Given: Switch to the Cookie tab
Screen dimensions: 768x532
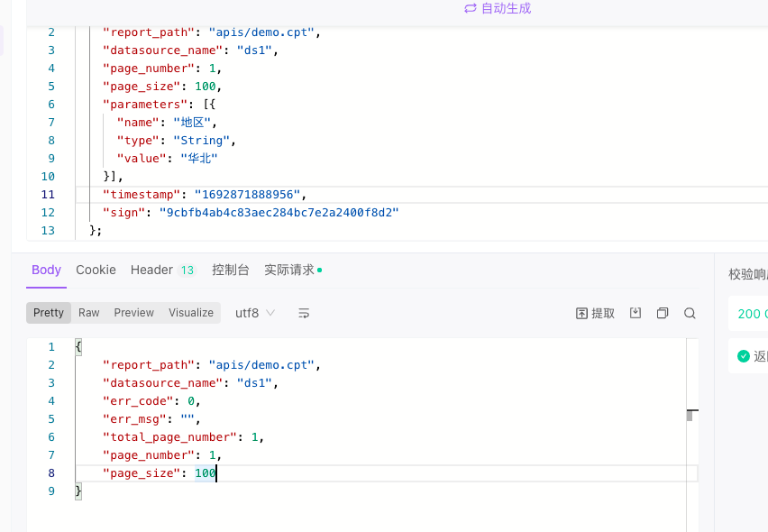Looking at the screenshot, I should coord(96,270).
